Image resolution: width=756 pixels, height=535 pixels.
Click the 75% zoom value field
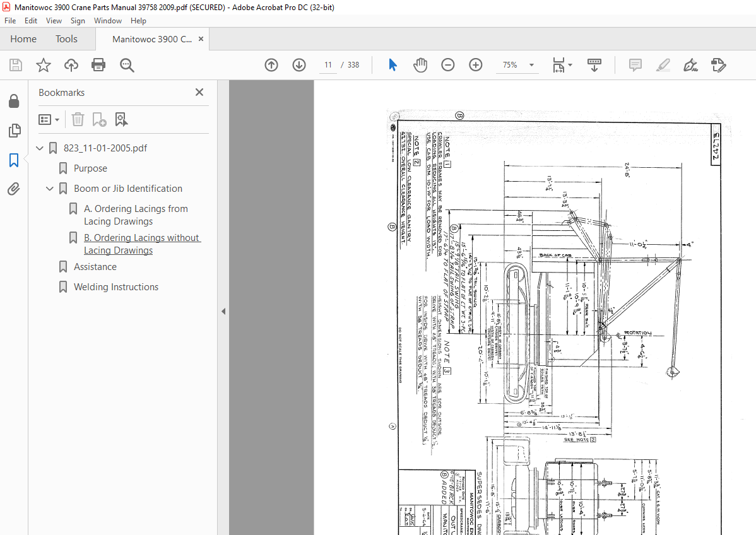(x=510, y=65)
